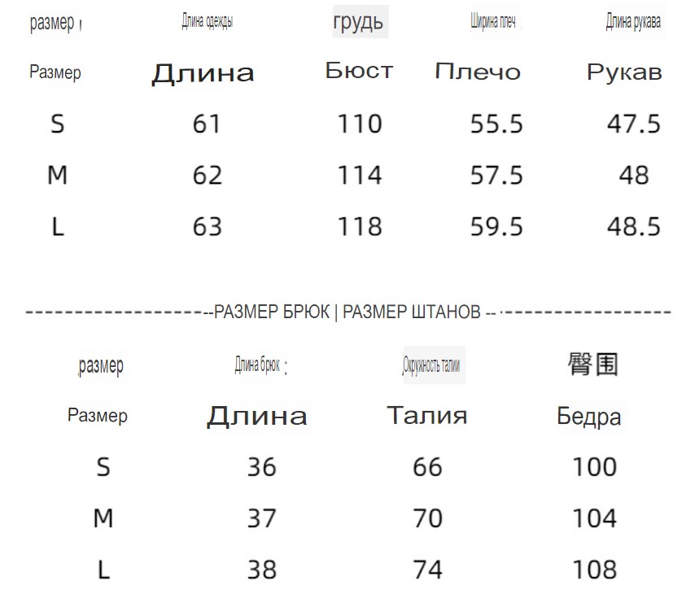Screen dimensions: 695x616
Task: Click waist value 70
Action: coord(428,518)
